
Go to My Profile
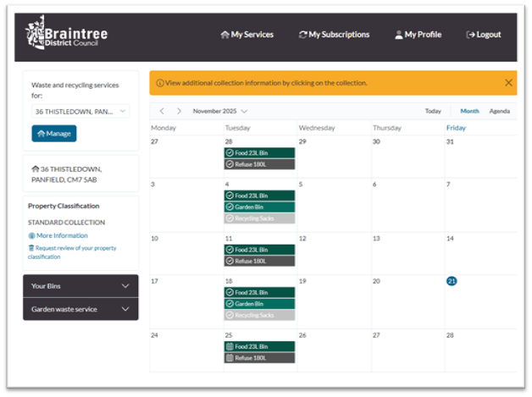coord(418,35)
